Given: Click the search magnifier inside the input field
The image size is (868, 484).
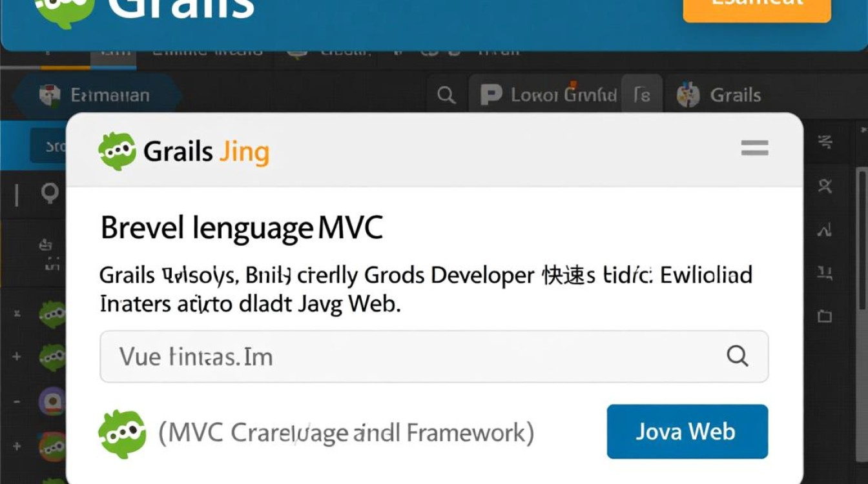Looking at the screenshot, I should pos(737,356).
